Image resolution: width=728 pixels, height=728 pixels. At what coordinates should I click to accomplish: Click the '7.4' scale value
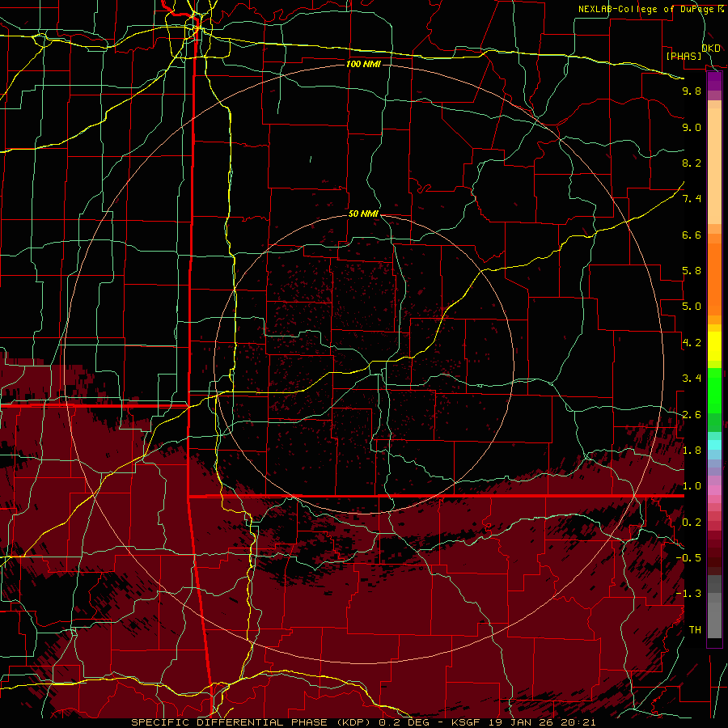(x=692, y=199)
